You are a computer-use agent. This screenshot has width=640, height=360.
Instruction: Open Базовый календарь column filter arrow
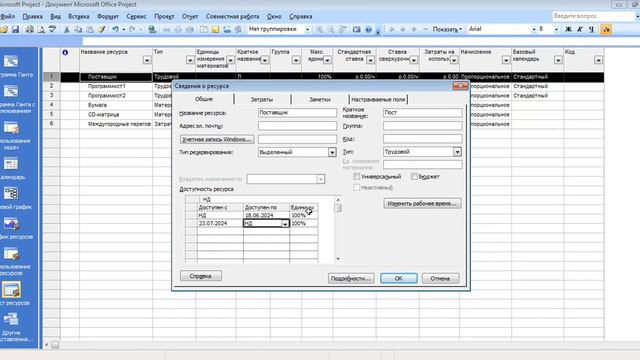tap(558, 60)
